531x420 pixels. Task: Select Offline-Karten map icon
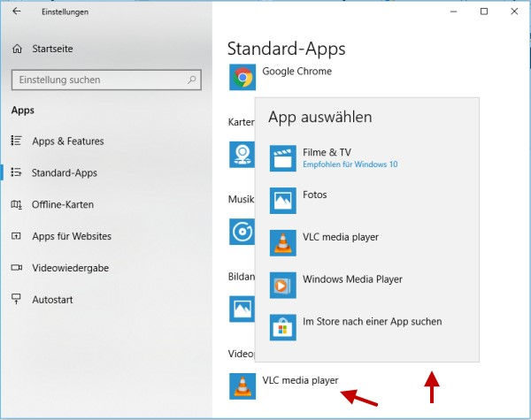[x=16, y=204]
